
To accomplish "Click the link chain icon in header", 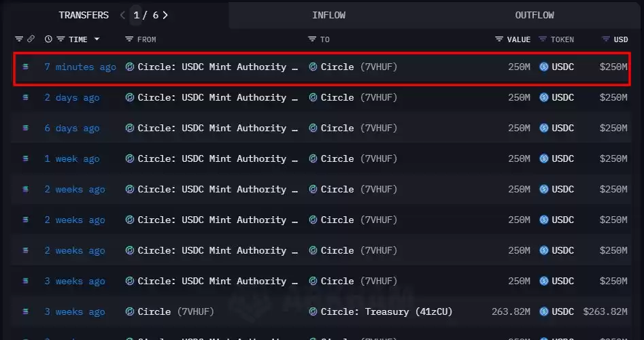I will (31, 39).
